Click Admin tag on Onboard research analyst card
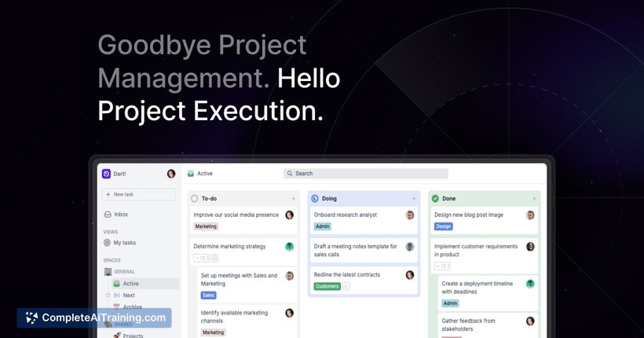 pos(323,226)
